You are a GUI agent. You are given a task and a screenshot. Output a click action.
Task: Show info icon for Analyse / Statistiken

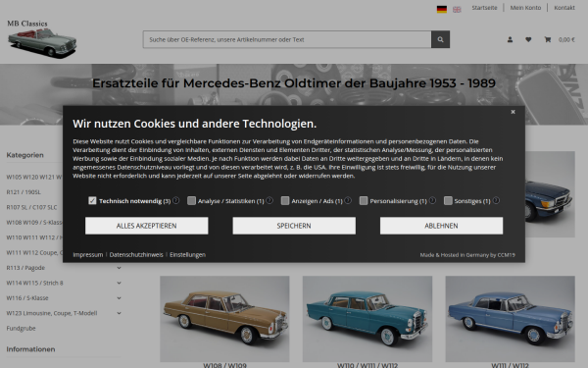(x=269, y=200)
